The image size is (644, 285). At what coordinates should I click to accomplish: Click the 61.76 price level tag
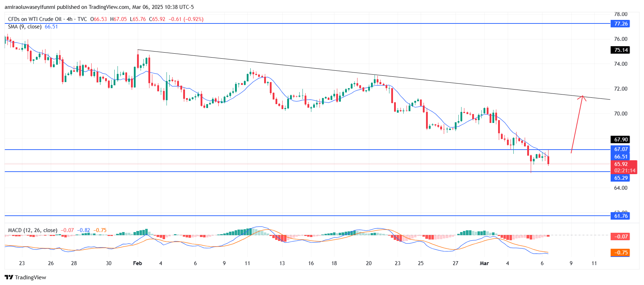click(x=621, y=216)
